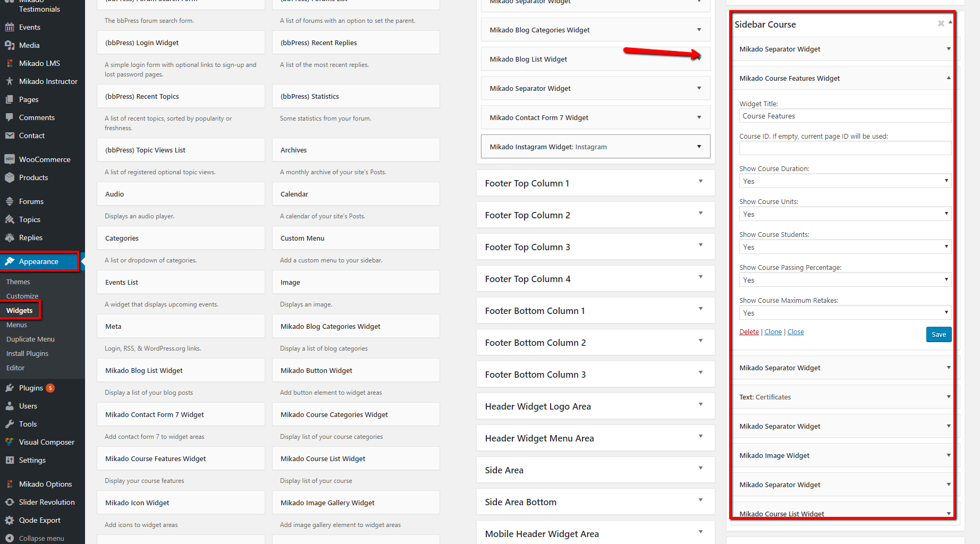Select the Mikado Icon Widget
980x544 pixels.
[x=181, y=503]
